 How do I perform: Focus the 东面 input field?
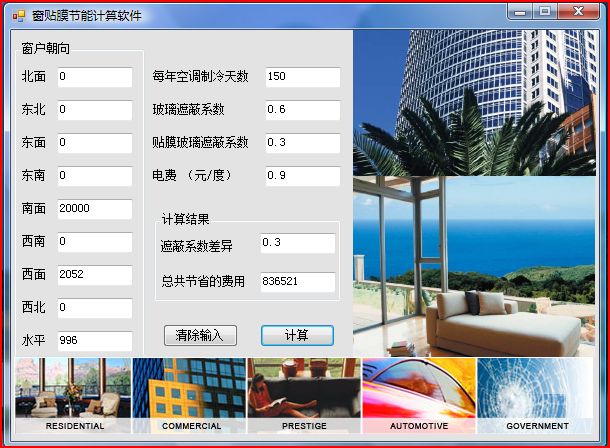tap(95, 143)
